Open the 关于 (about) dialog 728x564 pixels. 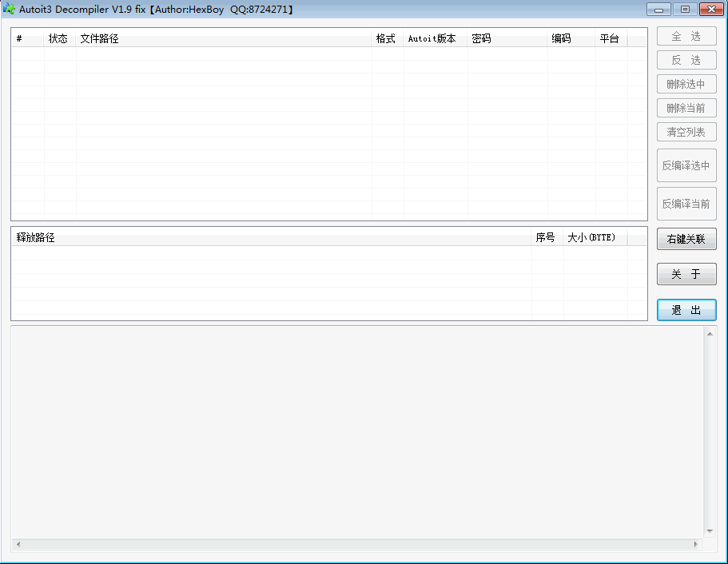[686, 274]
